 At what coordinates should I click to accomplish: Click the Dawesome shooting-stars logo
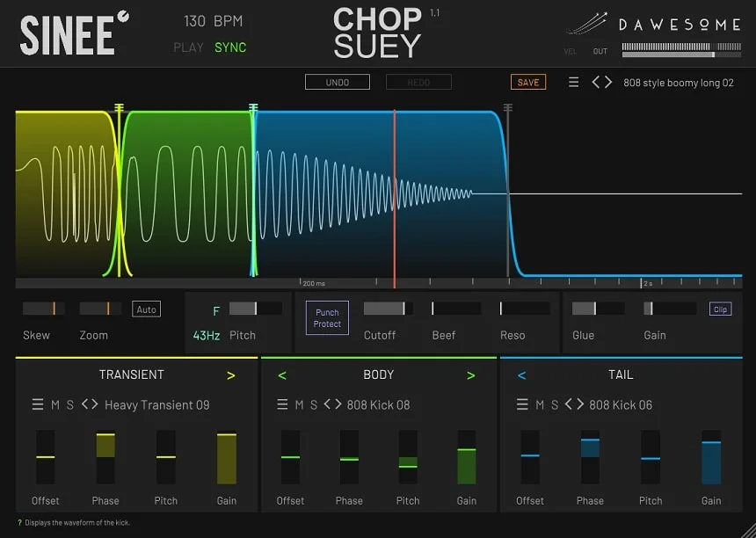587,24
